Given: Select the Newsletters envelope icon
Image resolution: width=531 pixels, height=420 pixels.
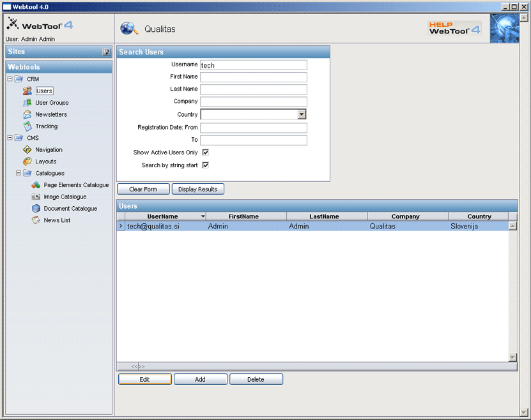Looking at the screenshot, I should (27, 115).
